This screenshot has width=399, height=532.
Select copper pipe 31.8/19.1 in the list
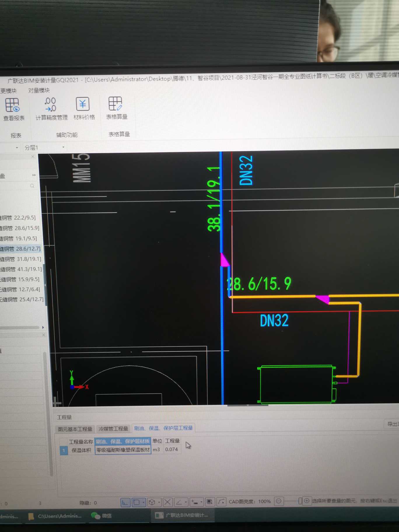click(21, 259)
